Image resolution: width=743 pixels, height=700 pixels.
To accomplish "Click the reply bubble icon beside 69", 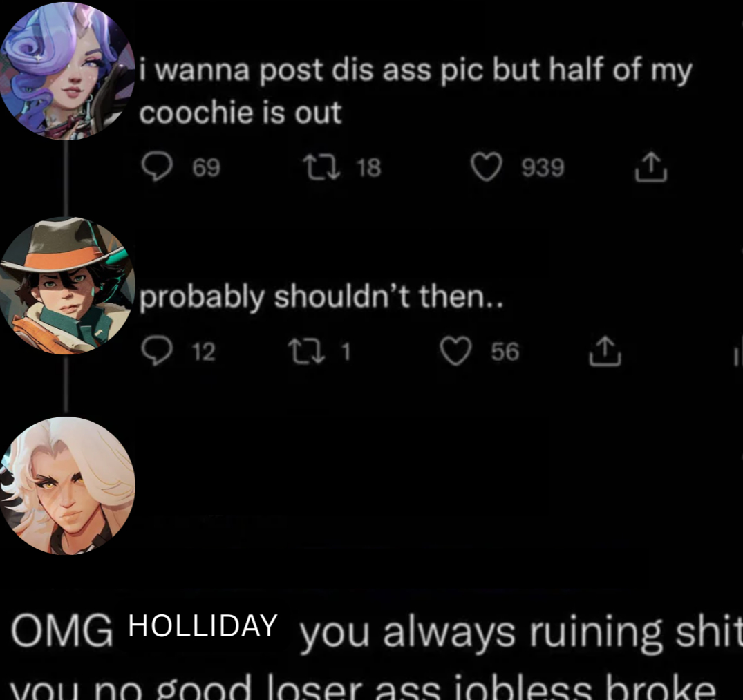I will tap(157, 167).
